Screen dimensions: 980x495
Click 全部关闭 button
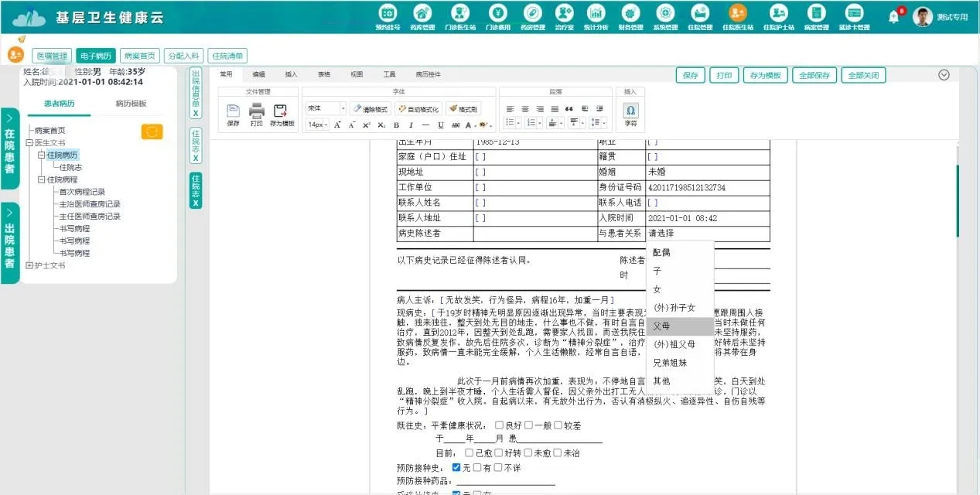863,75
